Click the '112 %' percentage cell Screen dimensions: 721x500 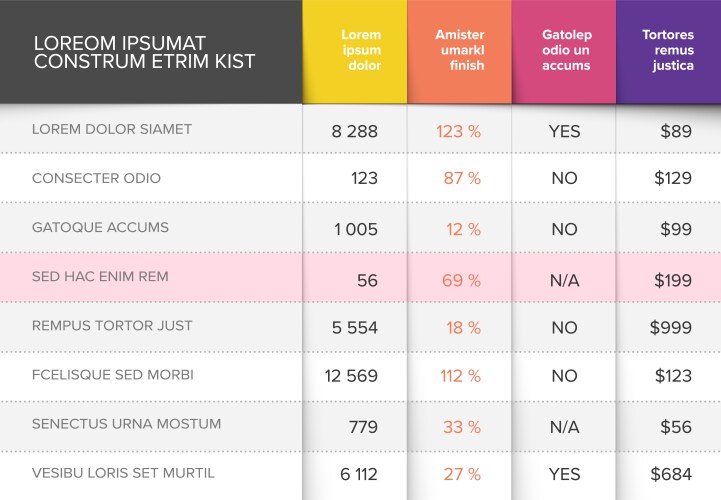[460, 376]
